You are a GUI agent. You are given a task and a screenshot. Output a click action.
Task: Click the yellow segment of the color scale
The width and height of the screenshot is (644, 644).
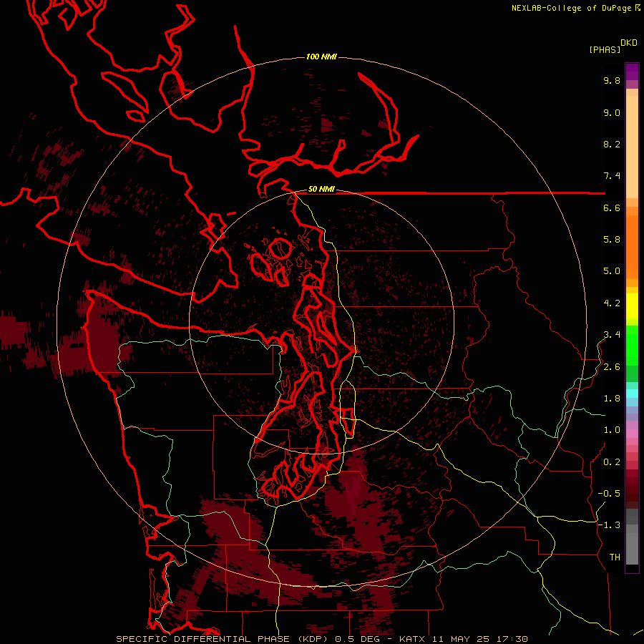632,306
